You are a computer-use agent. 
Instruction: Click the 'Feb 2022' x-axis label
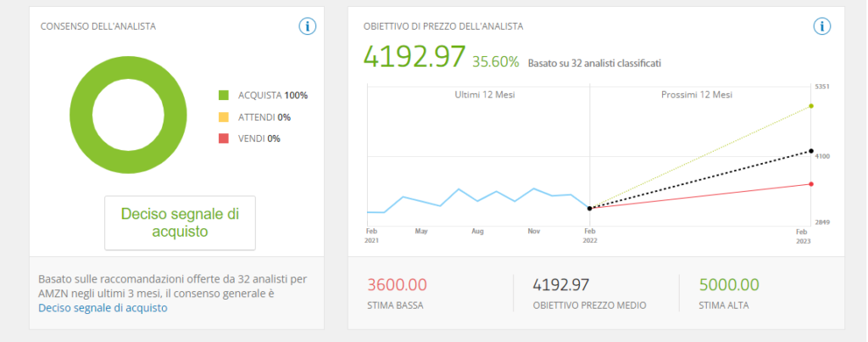click(x=590, y=236)
